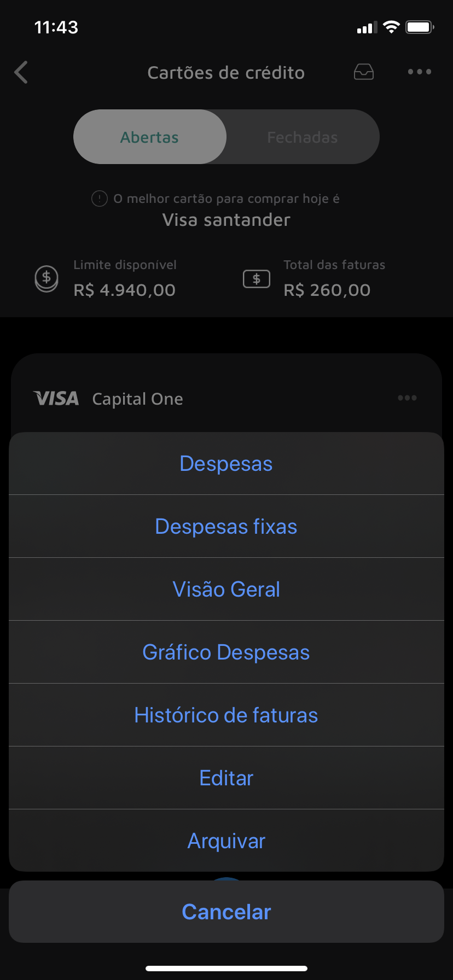The height and width of the screenshot is (980, 453).
Task: Tap the back arrow icon
Action: [x=21, y=72]
